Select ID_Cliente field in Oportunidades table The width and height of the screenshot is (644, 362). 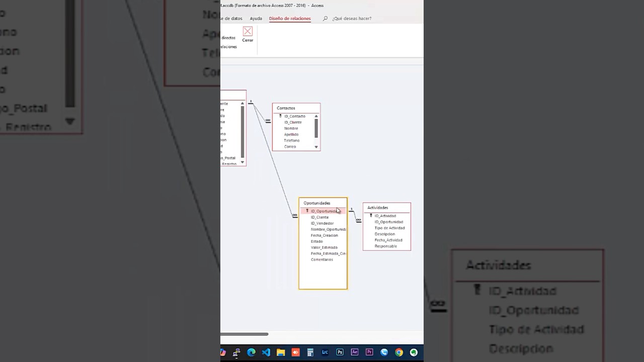(x=319, y=217)
